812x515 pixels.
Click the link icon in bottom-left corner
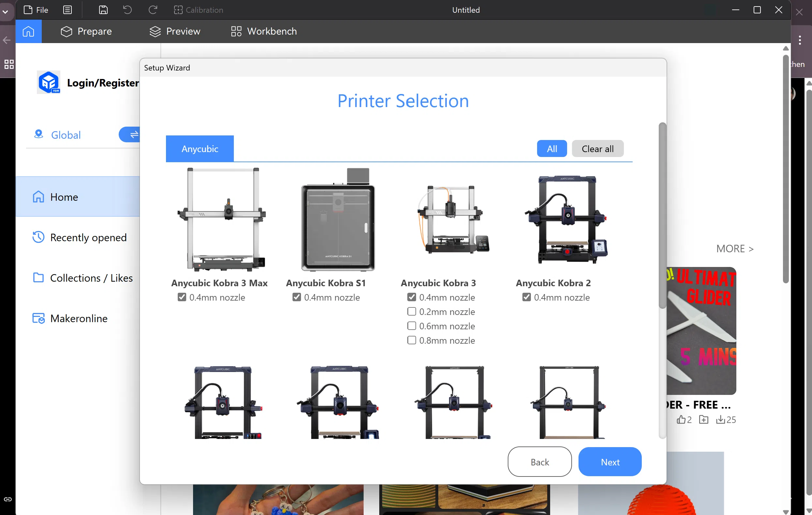[8, 499]
